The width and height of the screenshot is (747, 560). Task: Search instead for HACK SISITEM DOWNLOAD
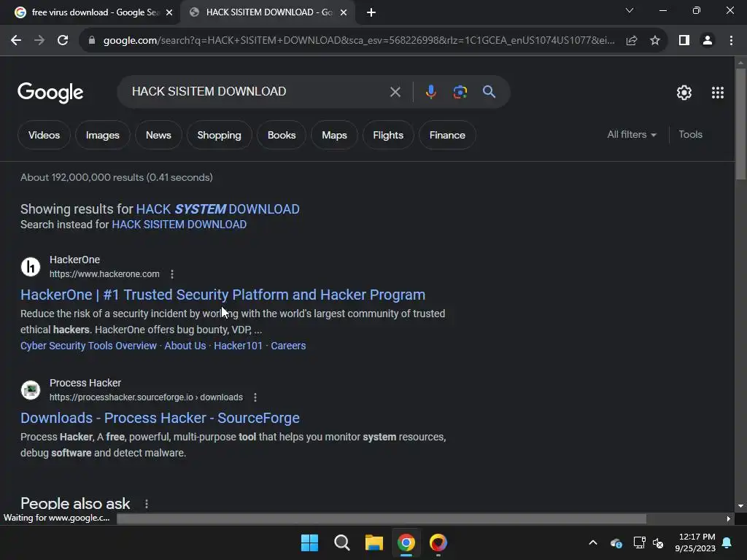click(x=179, y=225)
